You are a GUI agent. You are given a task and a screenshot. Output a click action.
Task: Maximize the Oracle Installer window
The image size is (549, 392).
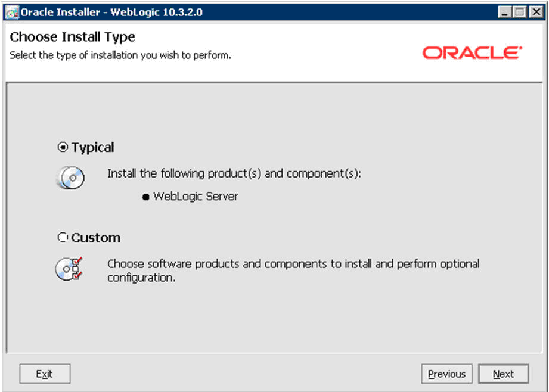tap(520, 13)
